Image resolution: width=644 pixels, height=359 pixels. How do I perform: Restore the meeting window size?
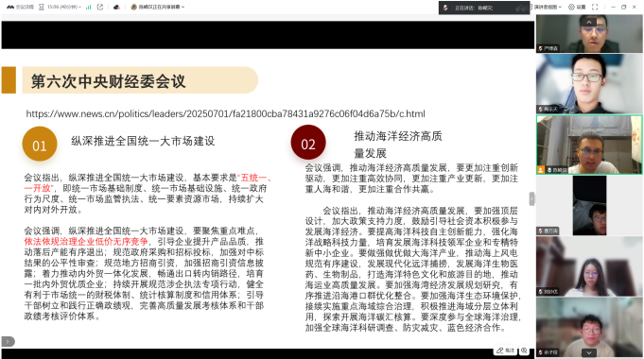coord(624,7)
